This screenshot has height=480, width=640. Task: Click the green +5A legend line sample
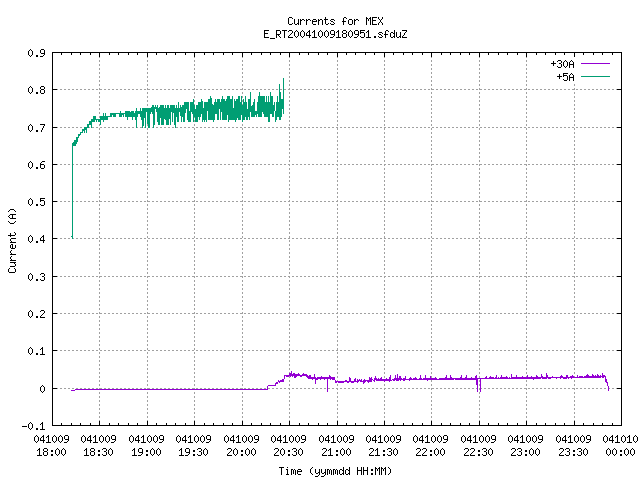click(595, 76)
